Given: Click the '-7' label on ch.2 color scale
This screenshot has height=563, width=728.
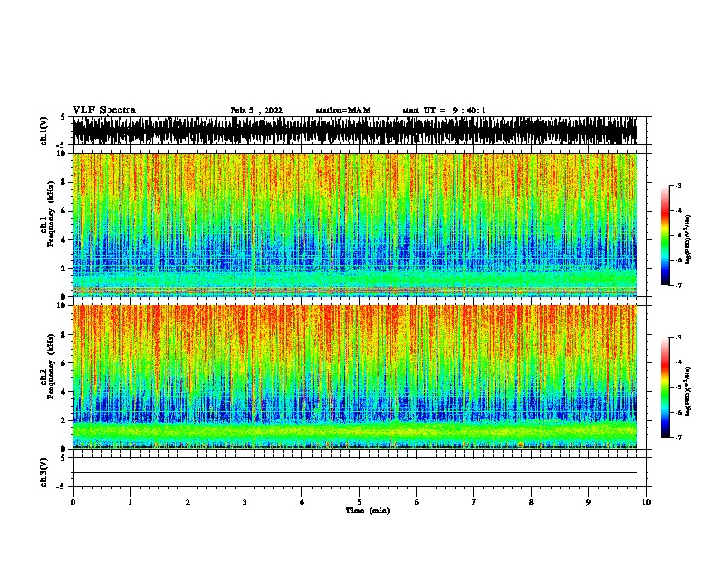Looking at the screenshot, I should [678, 437].
